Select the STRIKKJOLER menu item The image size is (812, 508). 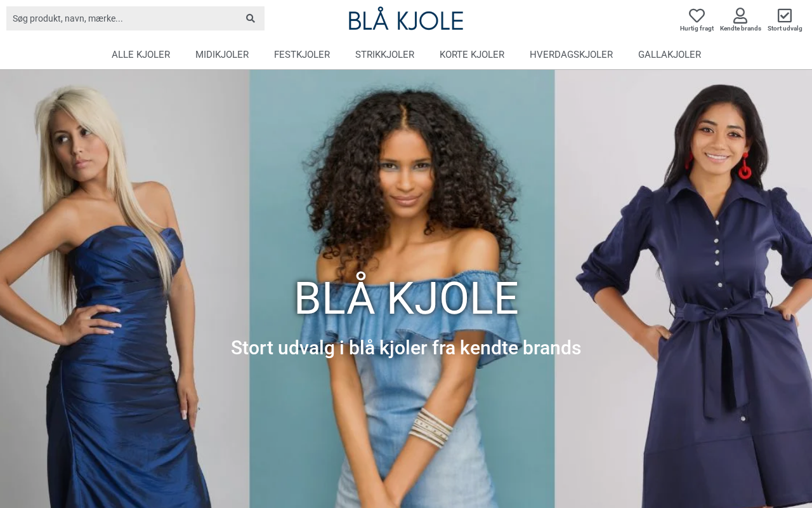[384, 55]
